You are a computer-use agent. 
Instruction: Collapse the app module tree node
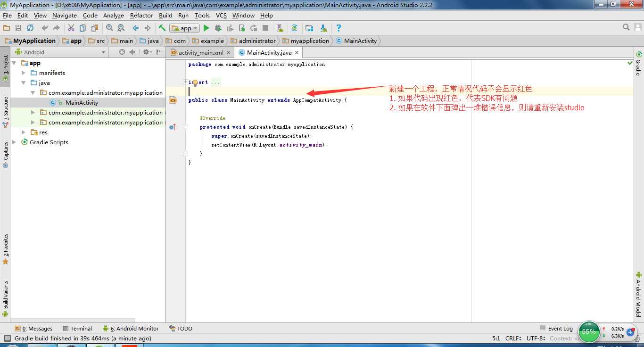pos(14,63)
